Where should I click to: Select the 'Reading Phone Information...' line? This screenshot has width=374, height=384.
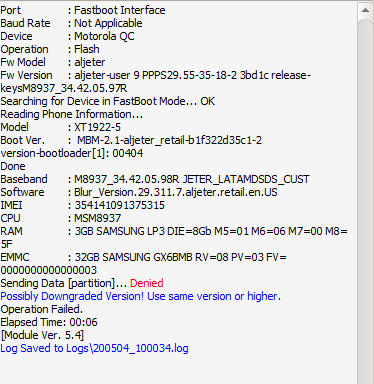tap(72, 114)
